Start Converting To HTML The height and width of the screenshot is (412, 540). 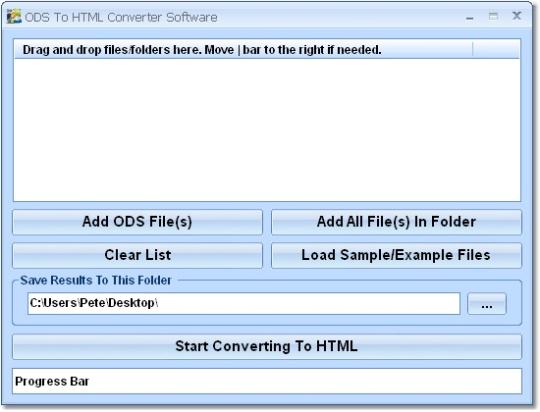(x=267, y=347)
